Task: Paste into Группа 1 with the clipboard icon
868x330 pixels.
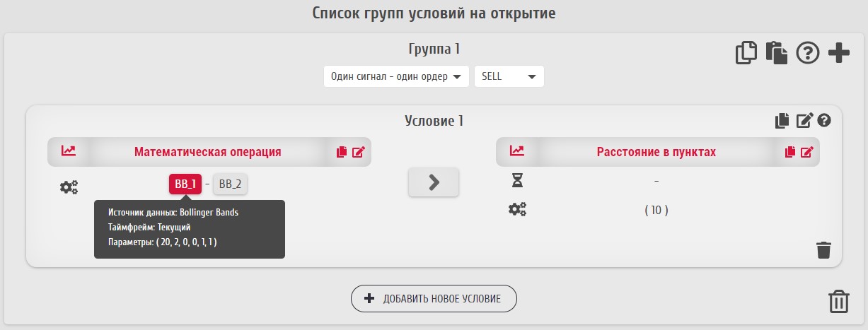Action: pyautogui.click(x=777, y=54)
